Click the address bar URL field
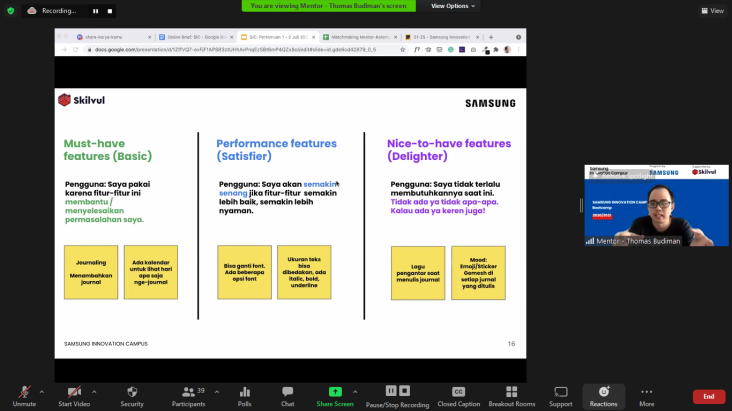This screenshot has width=732, height=411. pyautogui.click(x=236, y=50)
